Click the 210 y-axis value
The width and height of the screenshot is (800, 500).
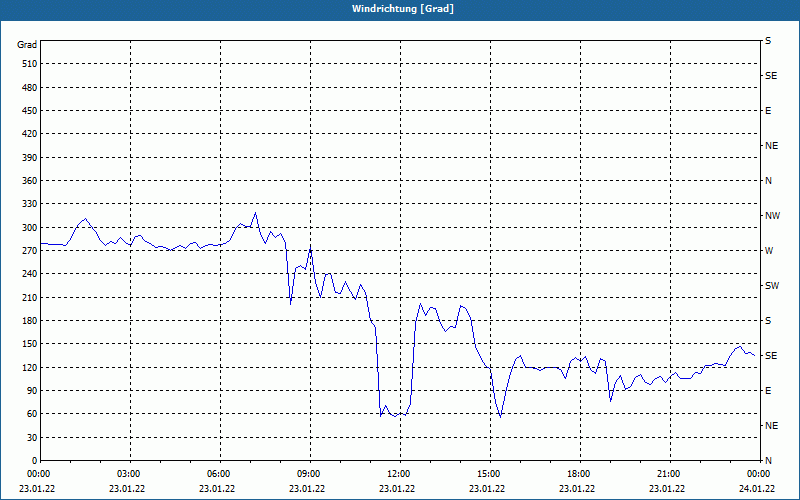(30, 297)
